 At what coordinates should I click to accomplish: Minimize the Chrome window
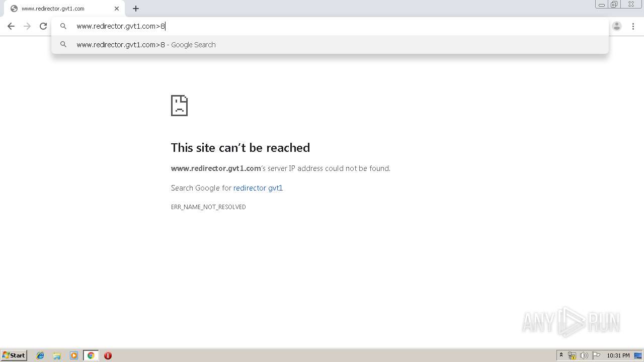tap(602, 5)
